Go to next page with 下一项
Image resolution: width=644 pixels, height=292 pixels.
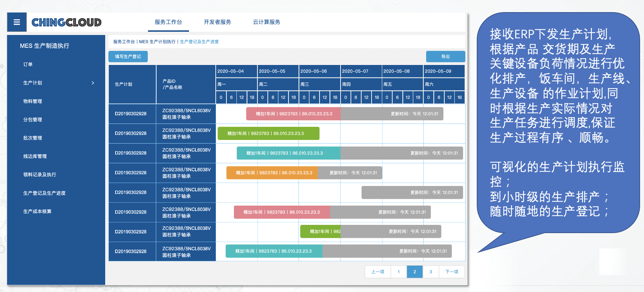[452, 272]
